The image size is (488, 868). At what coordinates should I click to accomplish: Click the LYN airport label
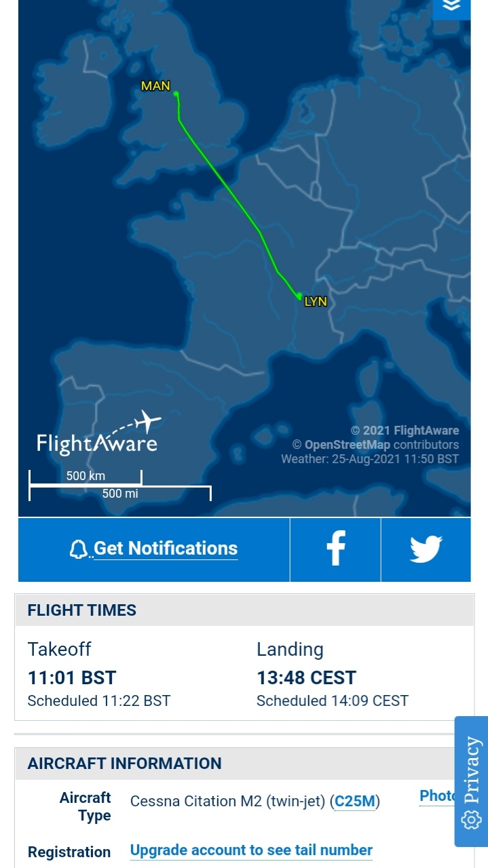click(316, 302)
